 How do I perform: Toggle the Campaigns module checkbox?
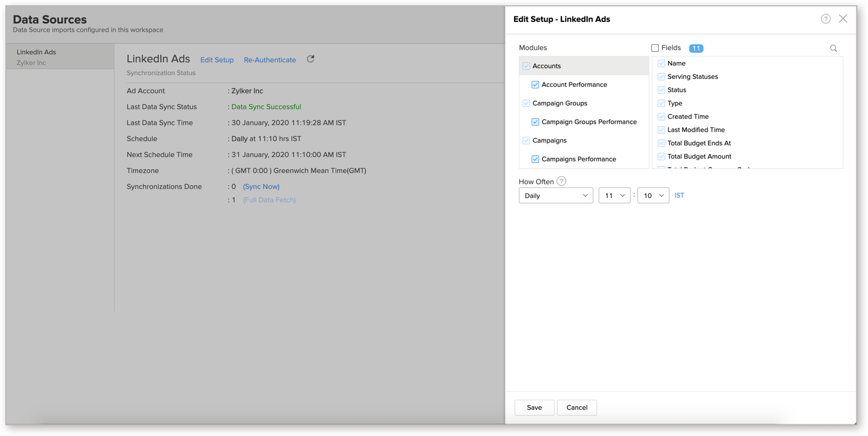pyautogui.click(x=526, y=141)
